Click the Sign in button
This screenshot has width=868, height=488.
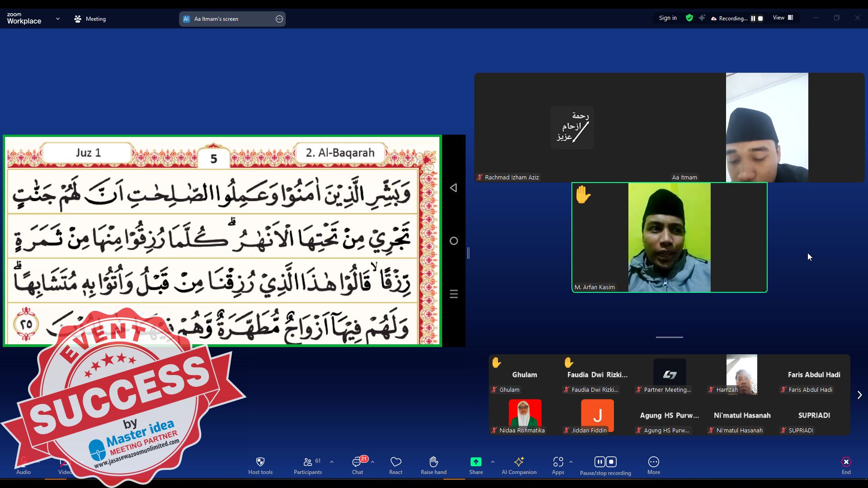coord(667,18)
